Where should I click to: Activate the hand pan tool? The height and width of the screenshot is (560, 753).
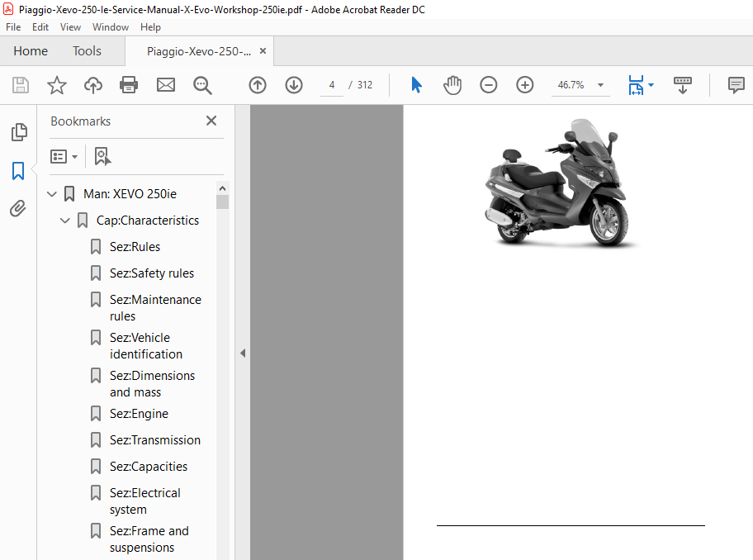pyautogui.click(x=452, y=85)
